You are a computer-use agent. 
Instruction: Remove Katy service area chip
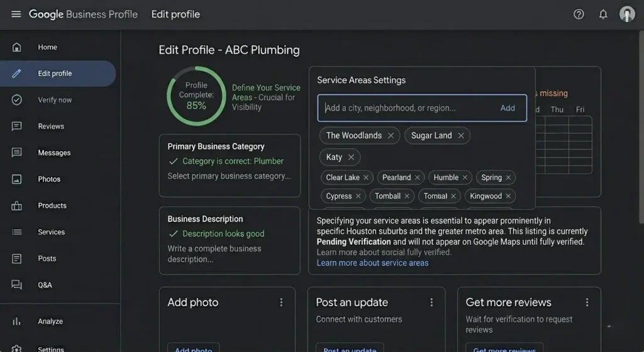[351, 157]
